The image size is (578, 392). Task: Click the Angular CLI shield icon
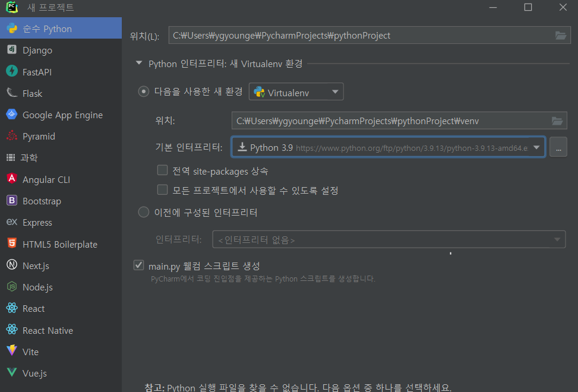coord(12,179)
